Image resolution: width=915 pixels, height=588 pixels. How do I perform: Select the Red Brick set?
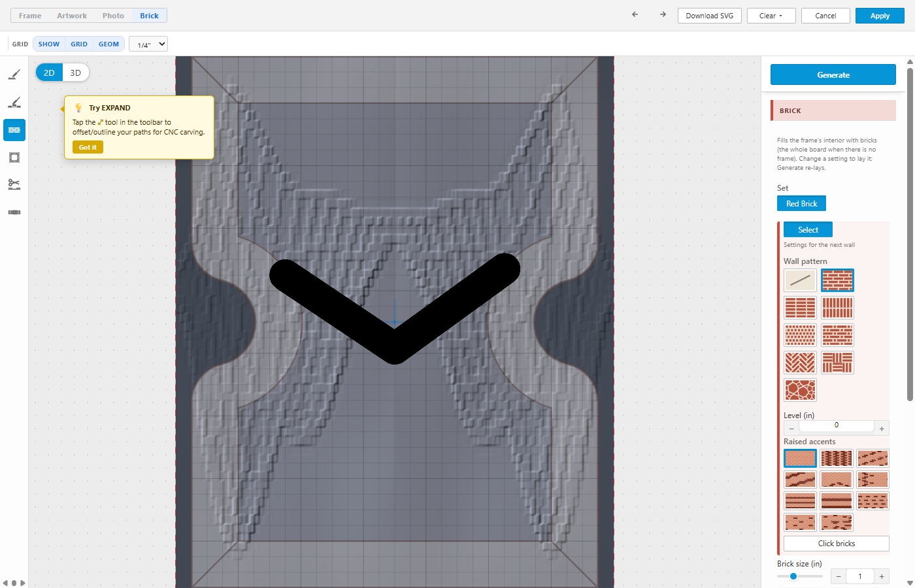click(x=801, y=204)
